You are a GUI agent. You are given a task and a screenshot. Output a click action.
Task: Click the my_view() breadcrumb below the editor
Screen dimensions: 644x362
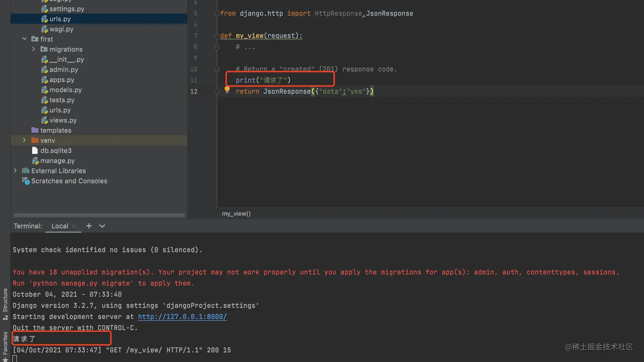(x=236, y=214)
